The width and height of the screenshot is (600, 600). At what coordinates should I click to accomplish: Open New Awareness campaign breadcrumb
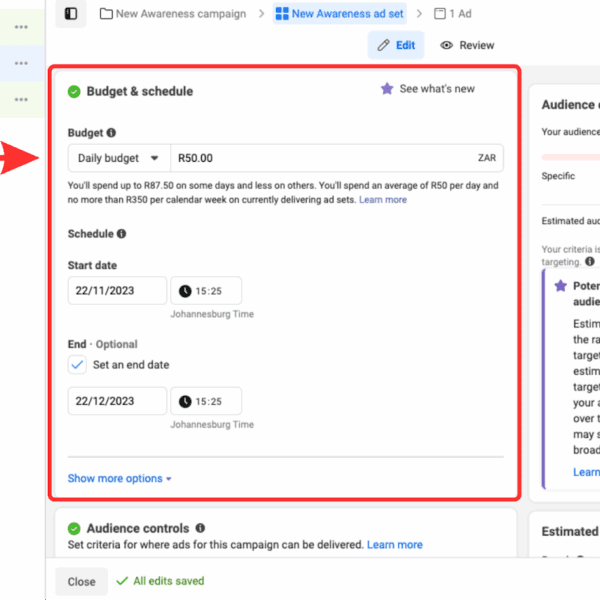click(172, 14)
